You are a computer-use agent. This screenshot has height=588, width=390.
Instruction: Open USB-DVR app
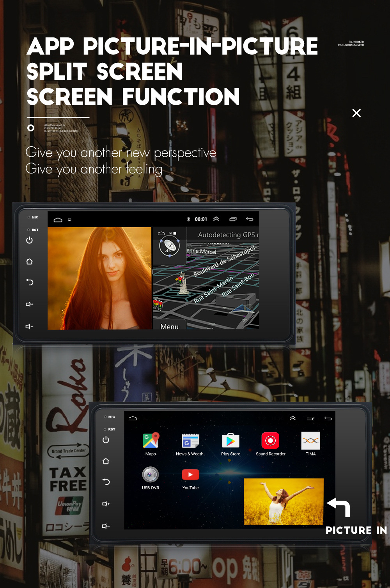151,478
